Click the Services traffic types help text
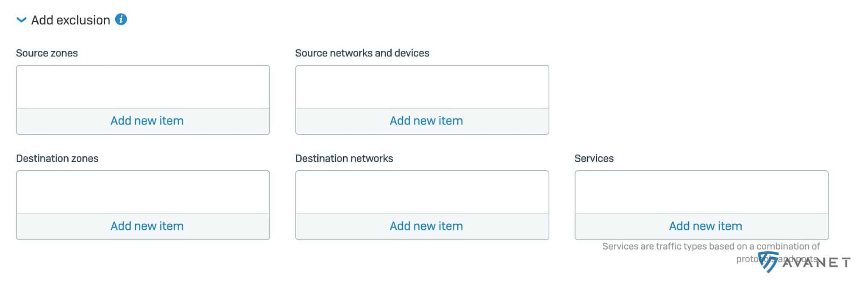This screenshot has width=868, height=284. [x=711, y=247]
